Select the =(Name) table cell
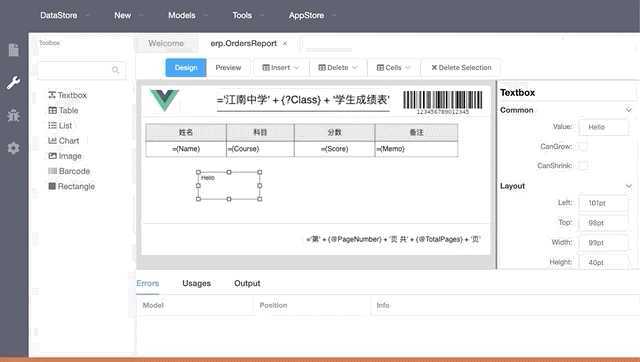Image resolution: width=640 pixels, height=362 pixels. 186,149
